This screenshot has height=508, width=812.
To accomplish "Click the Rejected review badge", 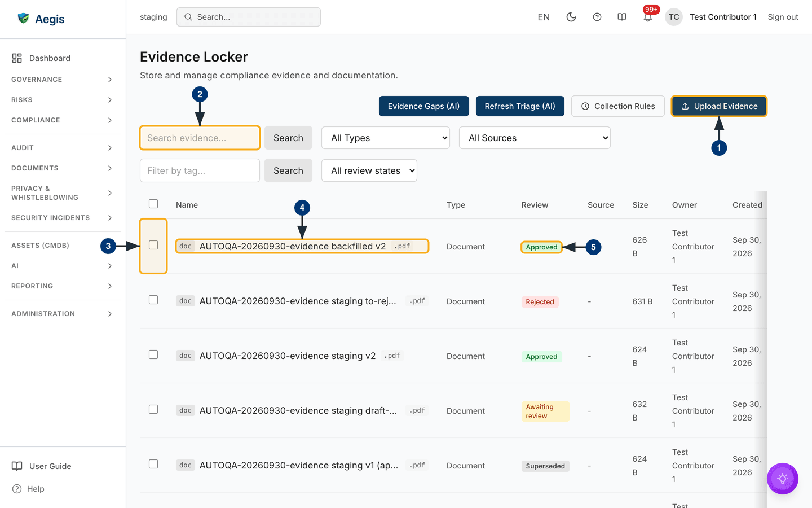I will click(540, 302).
